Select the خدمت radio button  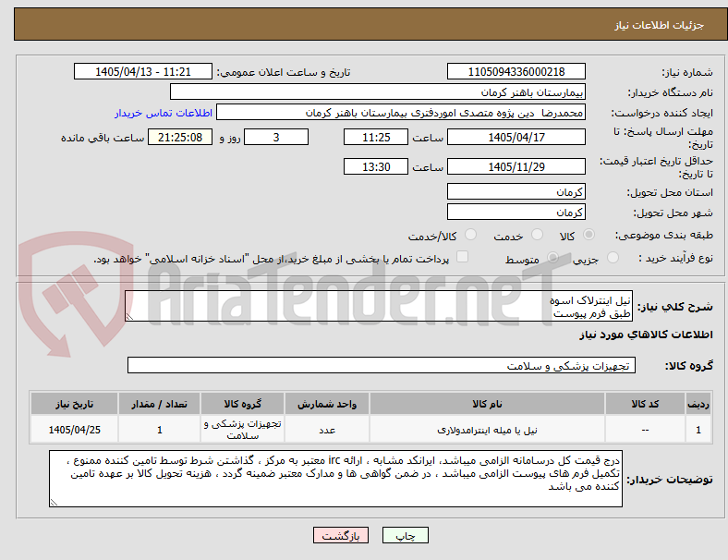coord(537,235)
